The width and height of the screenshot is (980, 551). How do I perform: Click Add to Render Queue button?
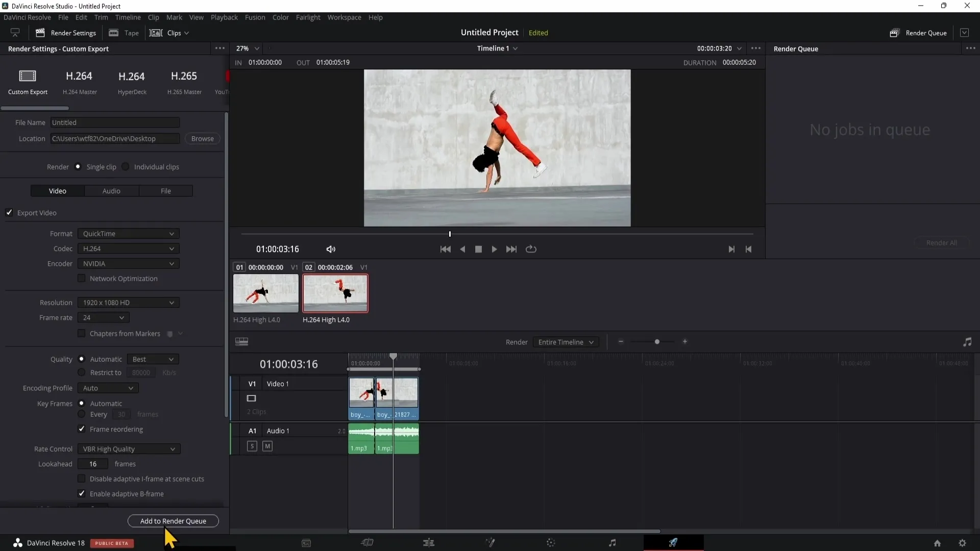point(174,521)
